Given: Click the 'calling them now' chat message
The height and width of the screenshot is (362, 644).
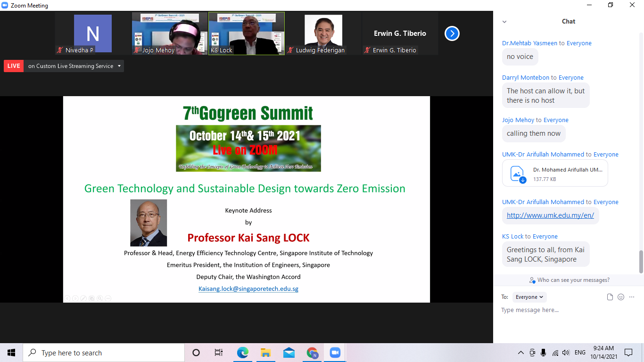Looking at the screenshot, I should pos(534,133).
